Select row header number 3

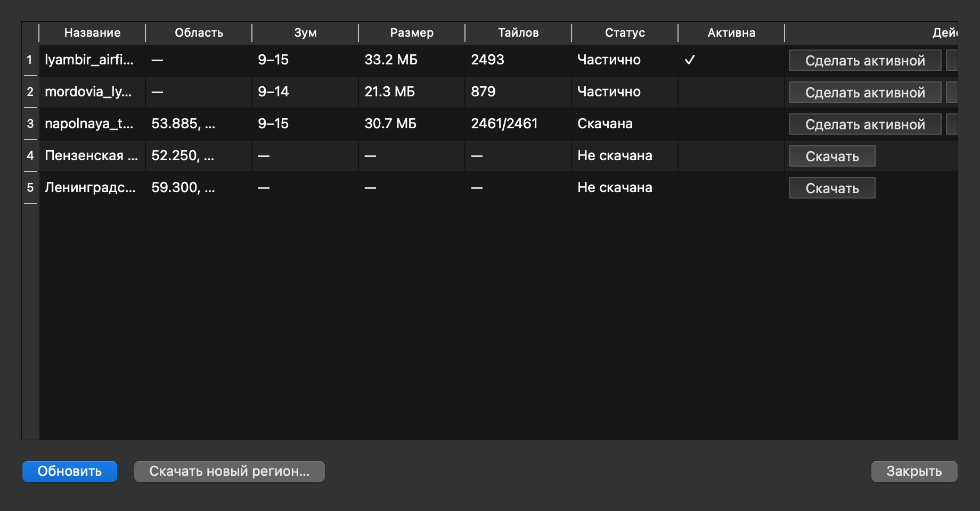click(30, 123)
